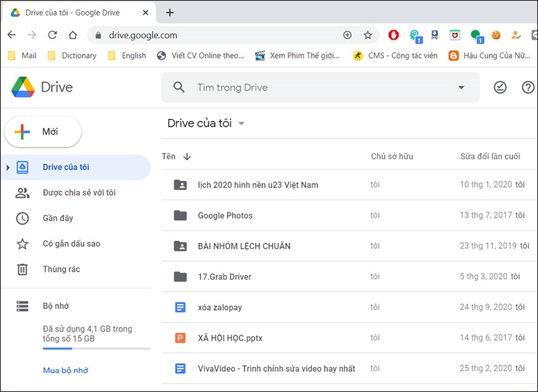Open Thùng rác using the trash icon
538x392 pixels.
tap(23, 269)
